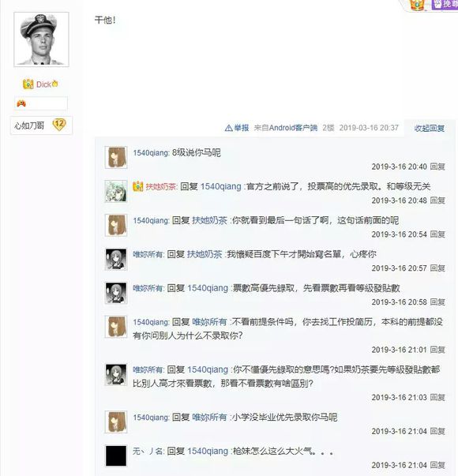
Task: Reply to the 20:40 comment via 回复
Action: click(x=437, y=167)
